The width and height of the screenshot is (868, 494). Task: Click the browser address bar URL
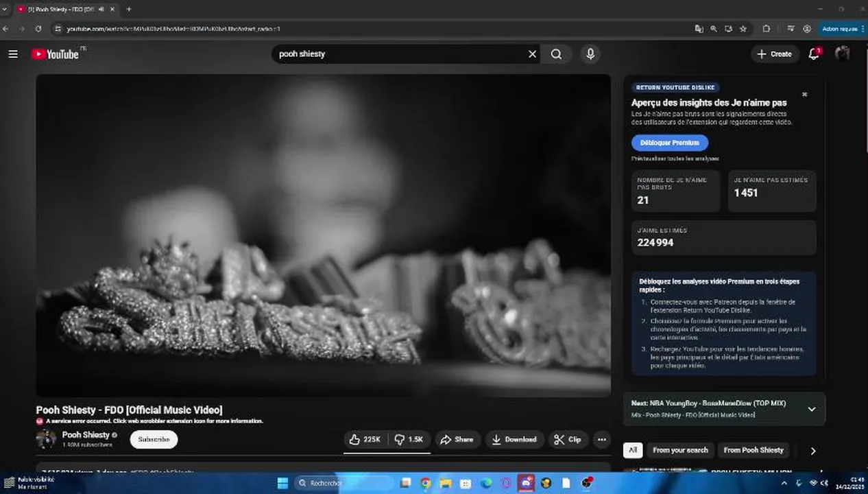point(173,29)
